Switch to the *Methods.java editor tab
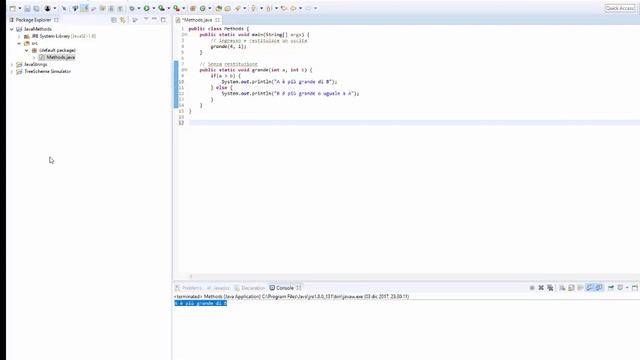 click(197, 20)
